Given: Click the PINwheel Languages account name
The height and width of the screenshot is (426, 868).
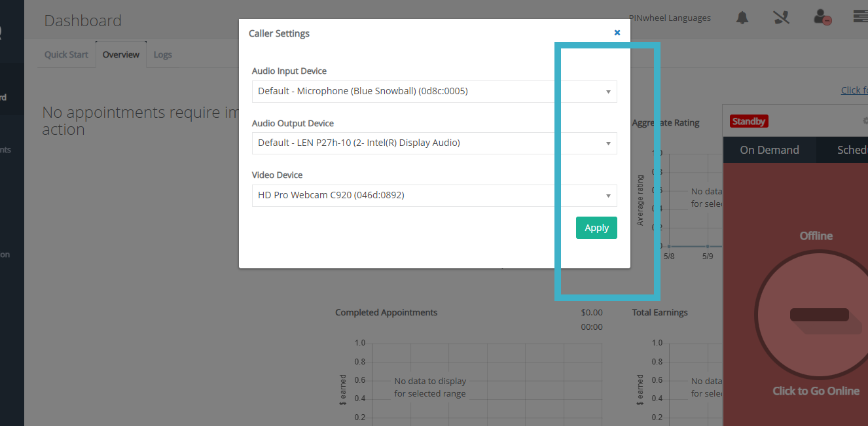Looking at the screenshot, I should coord(669,18).
